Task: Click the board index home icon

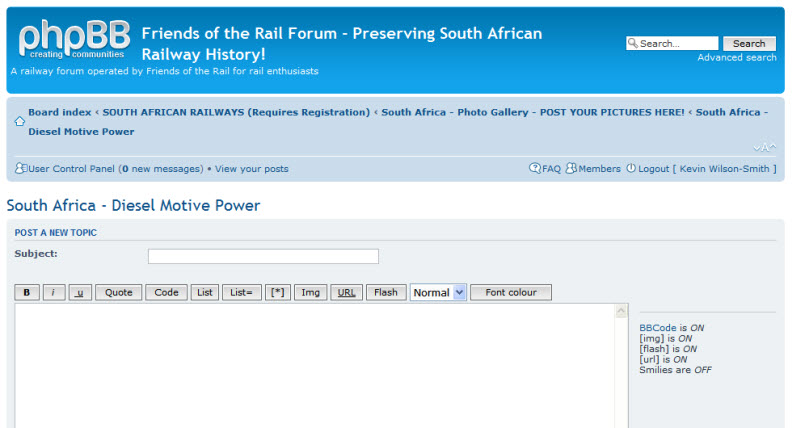Action: tap(19, 121)
